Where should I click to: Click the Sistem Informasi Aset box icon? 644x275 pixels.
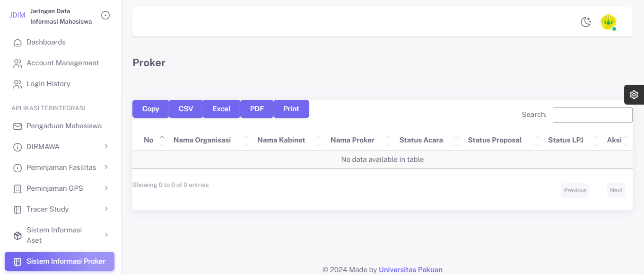(17, 235)
